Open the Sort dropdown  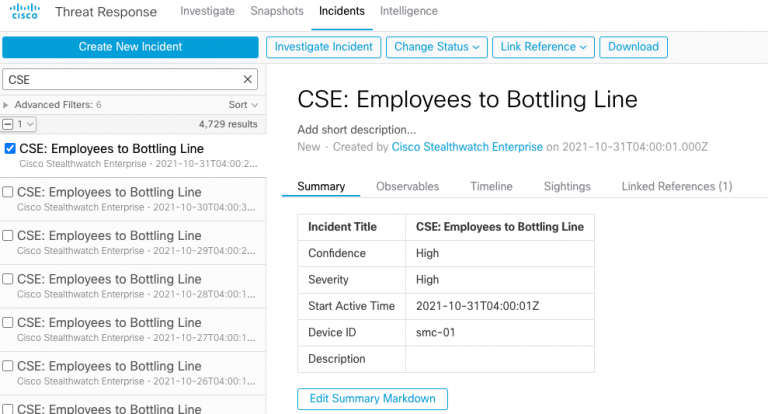pyautogui.click(x=243, y=105)
